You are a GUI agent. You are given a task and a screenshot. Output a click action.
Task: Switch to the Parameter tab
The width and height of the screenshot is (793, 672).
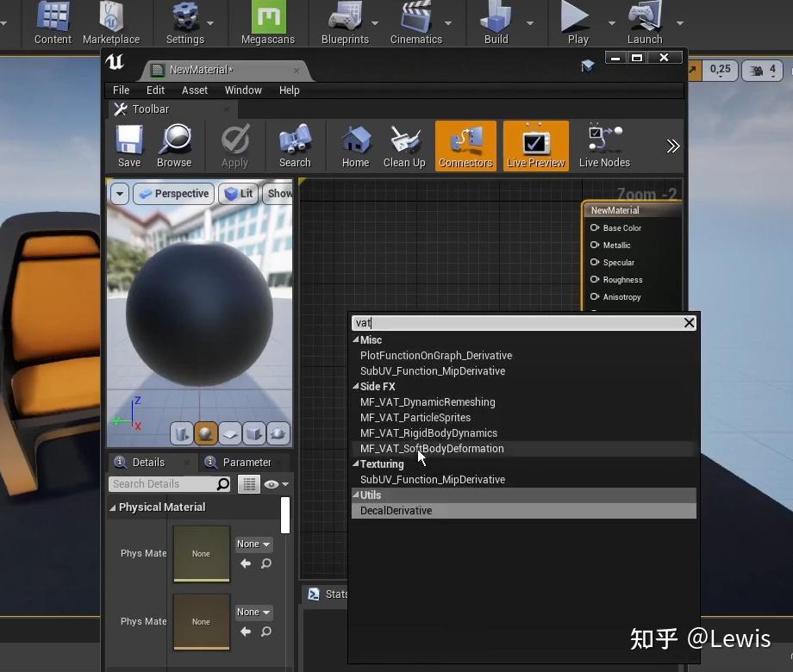coord(246,463)
